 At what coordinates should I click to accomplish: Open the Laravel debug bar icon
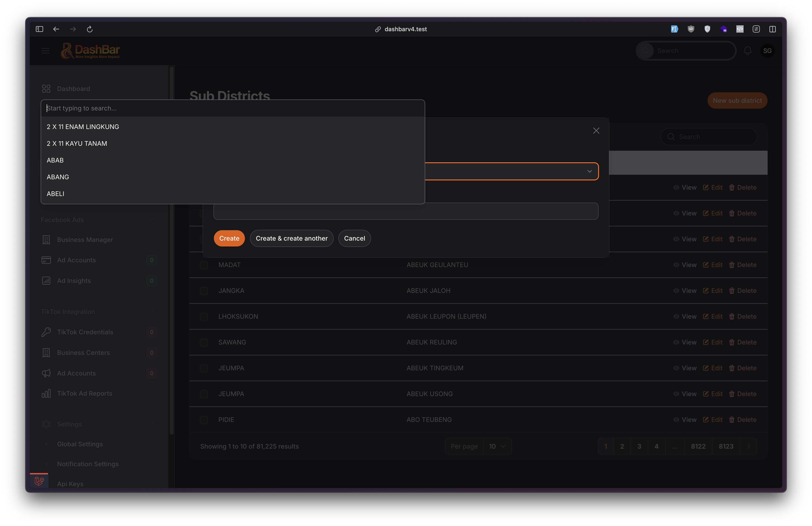point(39,481)
